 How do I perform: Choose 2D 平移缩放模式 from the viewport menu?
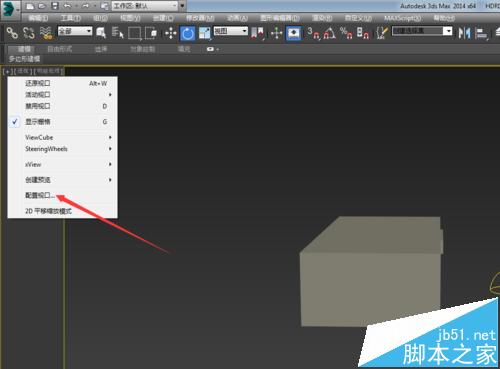62,211
